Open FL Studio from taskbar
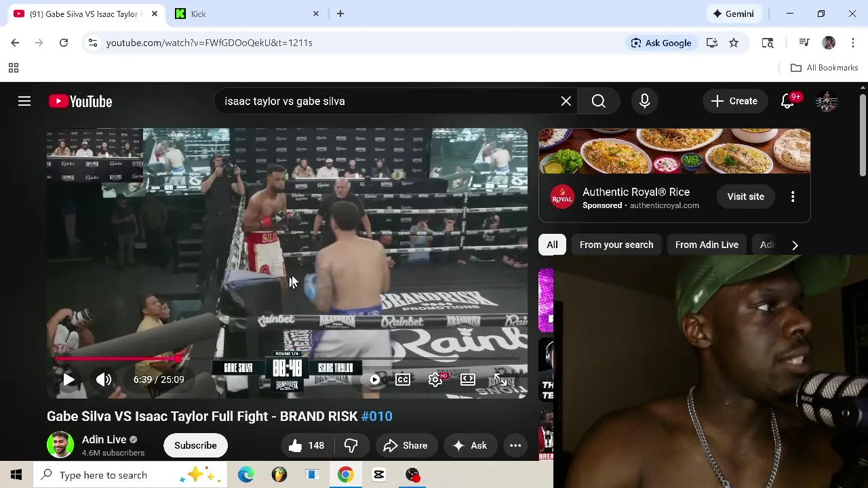The image size is (868, 488). 279,474
